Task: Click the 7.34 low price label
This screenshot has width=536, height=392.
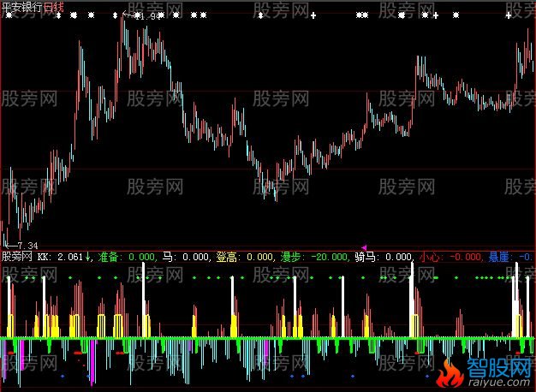Action: coord(27,246)
